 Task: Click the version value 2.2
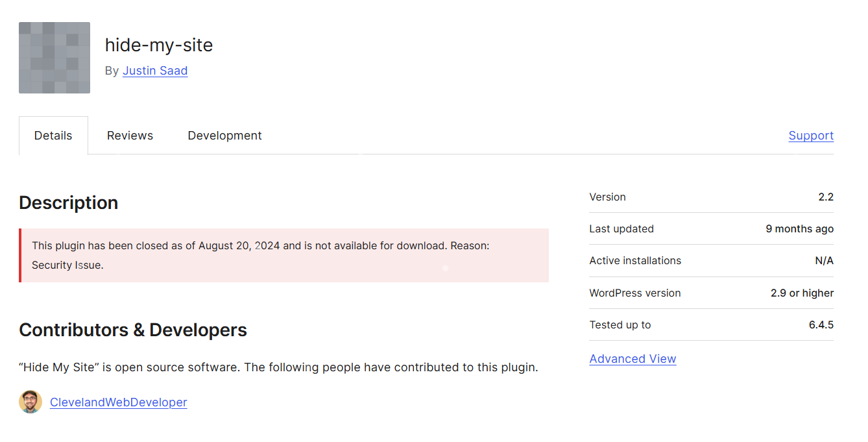826,197
